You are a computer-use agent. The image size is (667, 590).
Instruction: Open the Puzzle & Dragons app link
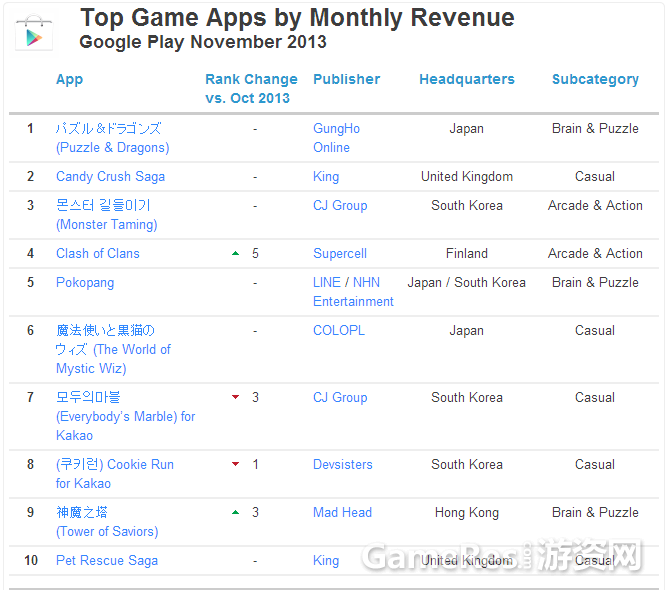(113, 138)
